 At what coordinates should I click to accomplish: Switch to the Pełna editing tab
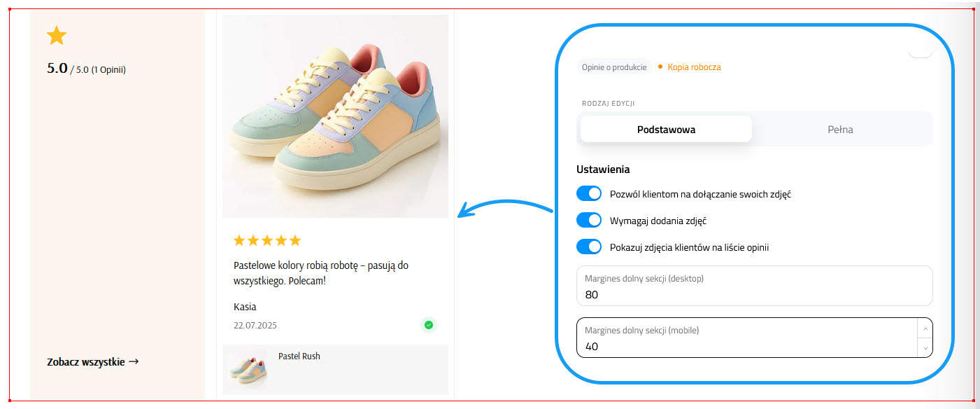coord(840,129)
